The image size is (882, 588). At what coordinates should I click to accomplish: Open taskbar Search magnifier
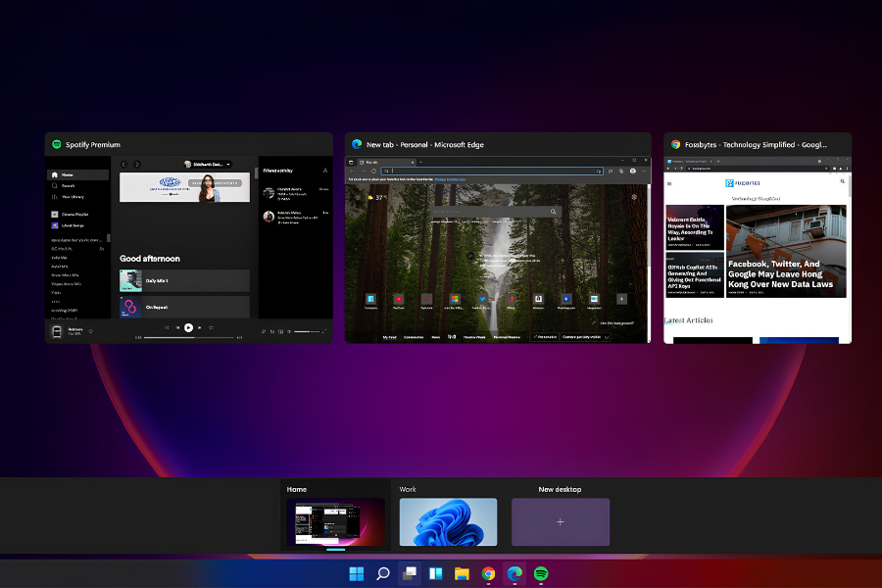383,573
